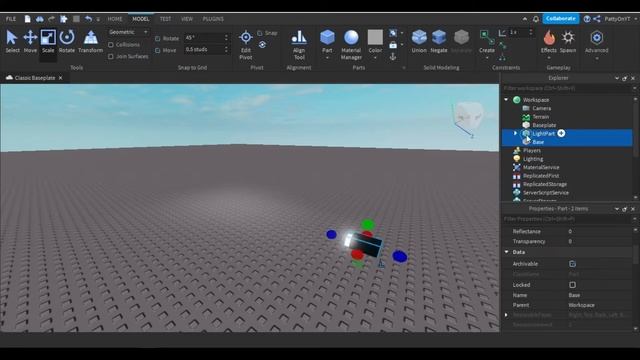Pick the Rotate tool
640x360 pixels.
click(x=67, y=41)
